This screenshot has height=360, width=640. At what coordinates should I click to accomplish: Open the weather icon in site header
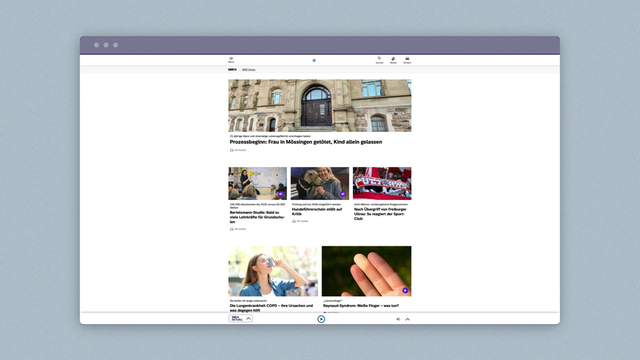pyautogui.click(x=393, y=60)
